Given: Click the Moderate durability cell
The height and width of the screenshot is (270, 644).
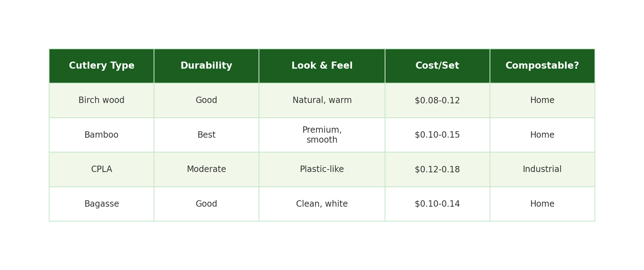Looking at the screenshot, I should click(x=206, y=170).
